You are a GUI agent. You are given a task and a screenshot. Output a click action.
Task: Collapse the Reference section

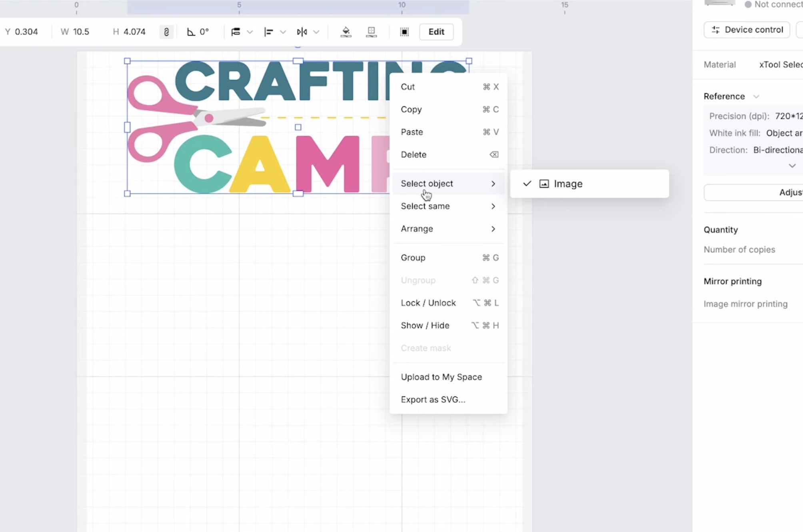756,96
